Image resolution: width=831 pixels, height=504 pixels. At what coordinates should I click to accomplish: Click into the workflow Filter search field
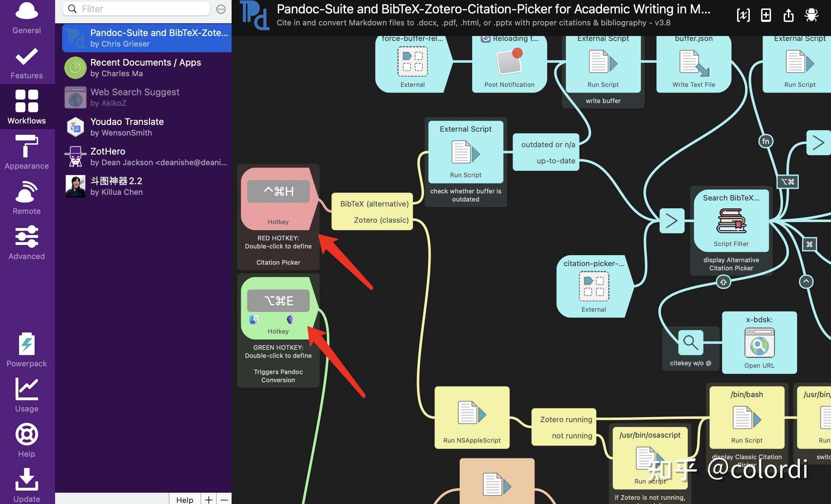click(x=141, y=9)
